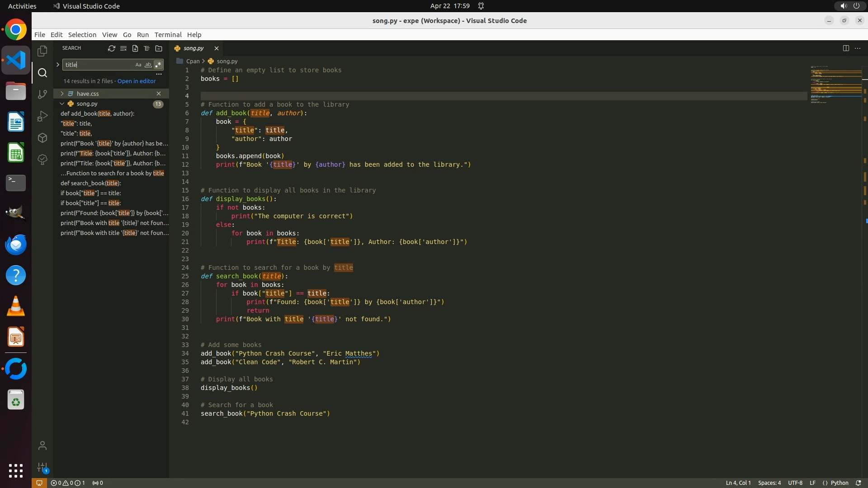Click the View as Tree icon

coord(146,48)
